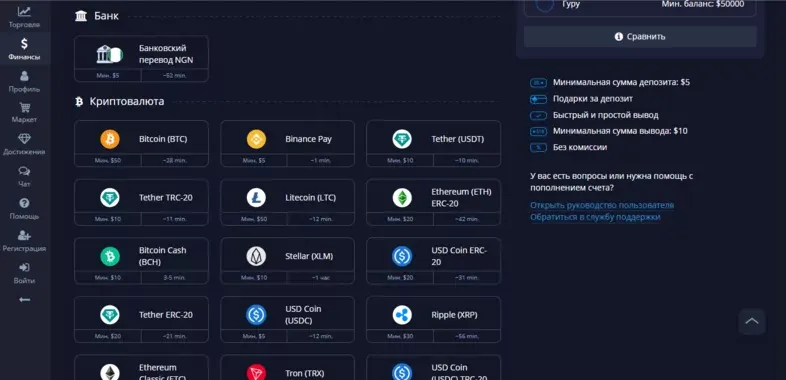The height and width of the screenshot is (380, 786).
Task: Click the red Tron (TRX) logo
Action: (x=256, y=372)
